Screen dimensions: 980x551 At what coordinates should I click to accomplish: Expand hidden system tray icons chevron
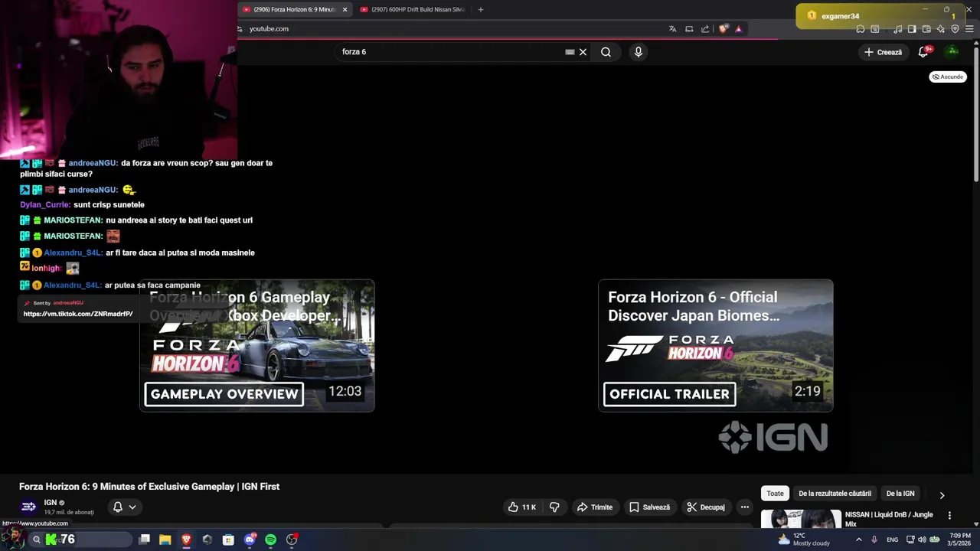click(858, 540)
